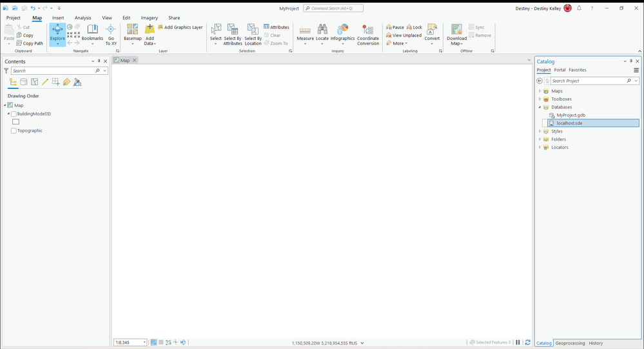Click Add Graphics Layer

[181, 27]
